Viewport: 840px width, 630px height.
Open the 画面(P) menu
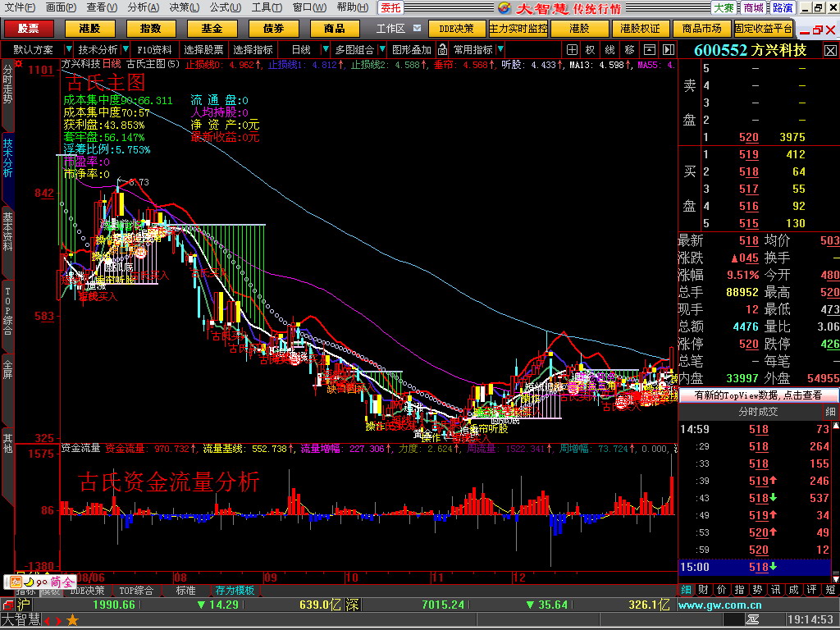(x=61, y=7)
